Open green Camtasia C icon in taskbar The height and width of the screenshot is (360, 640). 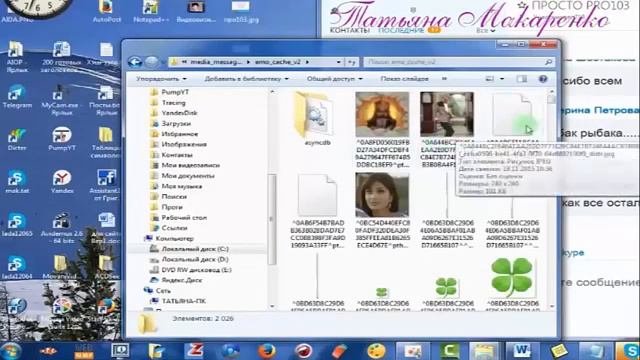click(449, 351)
